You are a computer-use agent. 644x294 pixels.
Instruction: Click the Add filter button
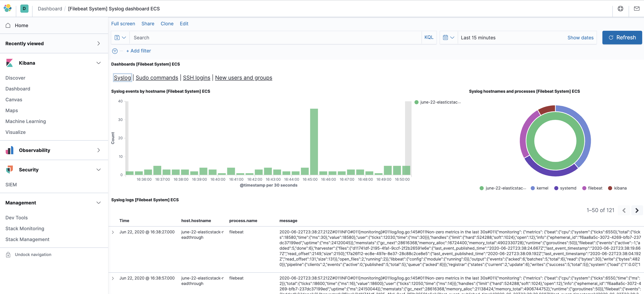point(138,51)
